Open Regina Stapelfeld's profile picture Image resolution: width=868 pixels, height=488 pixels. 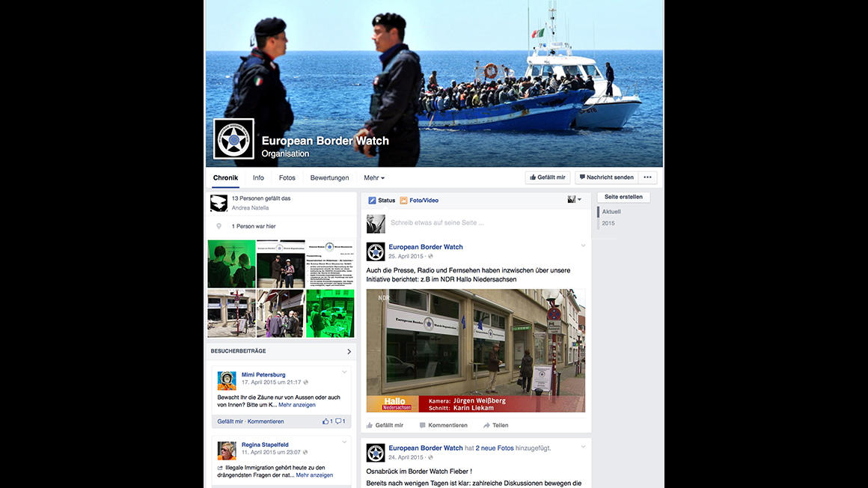click(227, 451)
